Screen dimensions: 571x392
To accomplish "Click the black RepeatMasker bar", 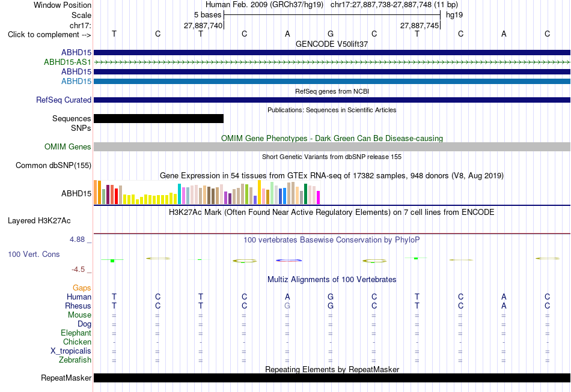I will pos(332,378).
